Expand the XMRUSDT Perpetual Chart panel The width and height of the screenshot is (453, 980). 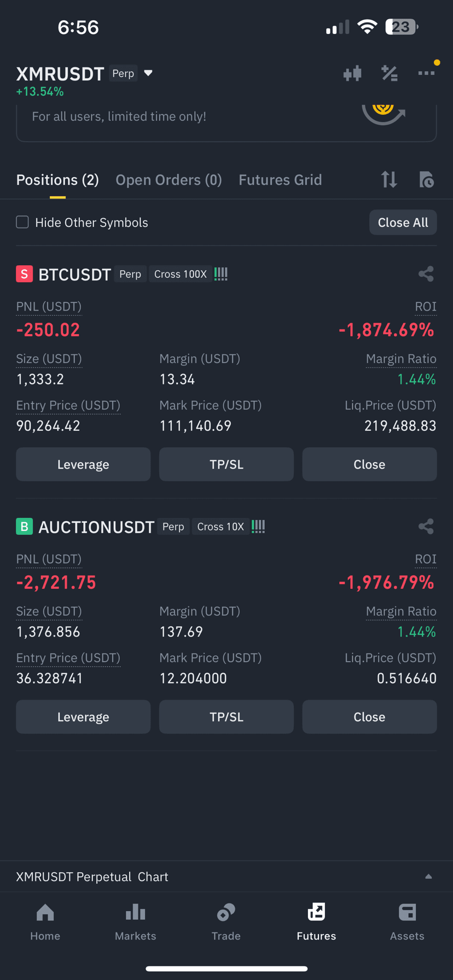(226, 877)
